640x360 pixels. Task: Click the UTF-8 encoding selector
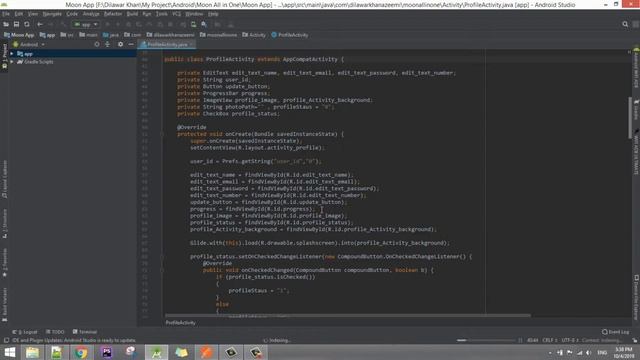(570, 340)
